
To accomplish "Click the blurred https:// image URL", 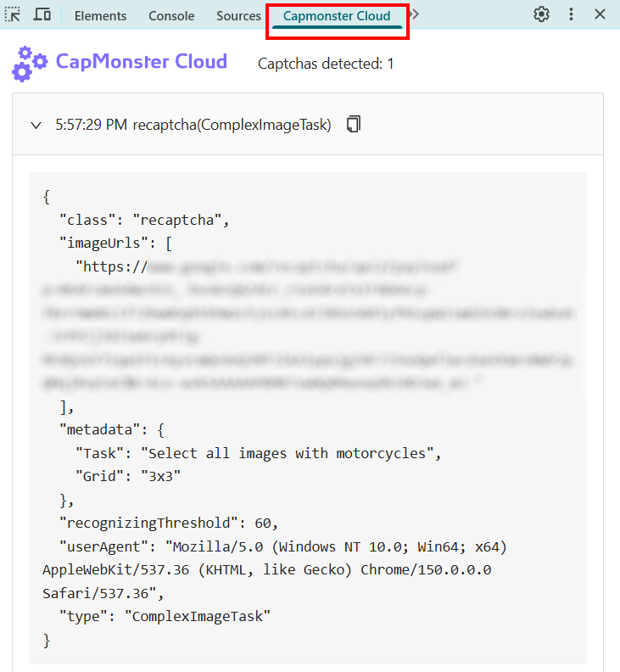I will 307,325.
